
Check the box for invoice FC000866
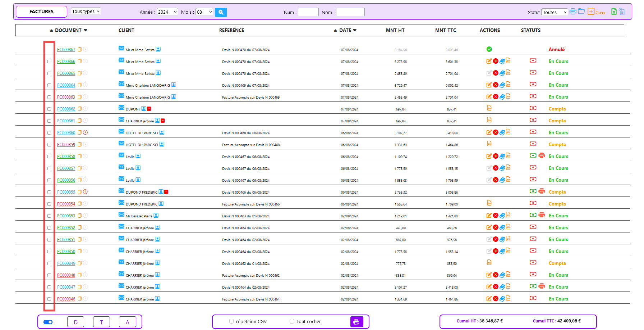click(49, 62)
